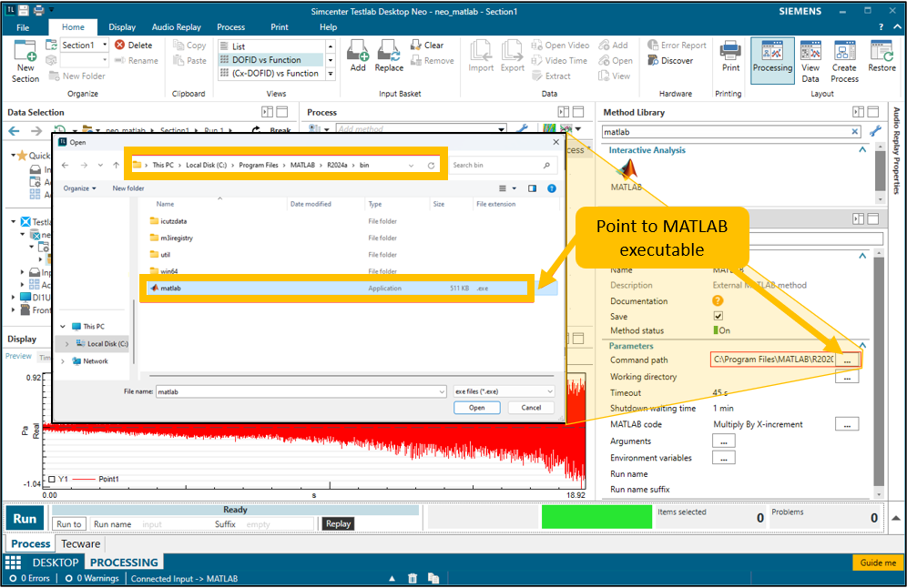
Task: Browse for MATLAB code
Action: [x=847, y=424]
